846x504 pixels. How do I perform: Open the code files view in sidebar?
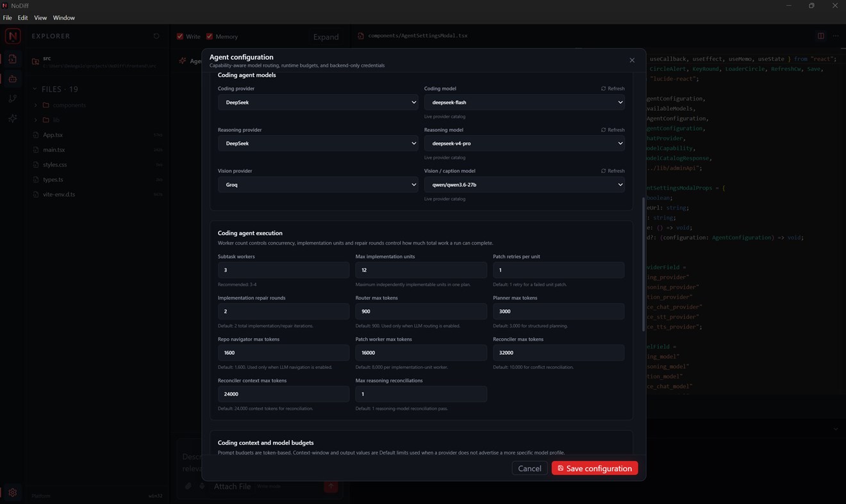coord(12,60)
